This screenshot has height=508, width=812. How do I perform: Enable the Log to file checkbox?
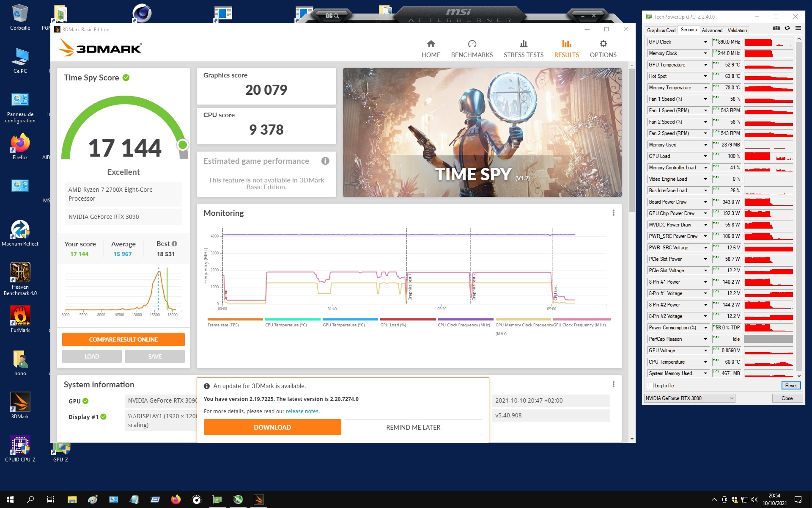tap(651, 386)
